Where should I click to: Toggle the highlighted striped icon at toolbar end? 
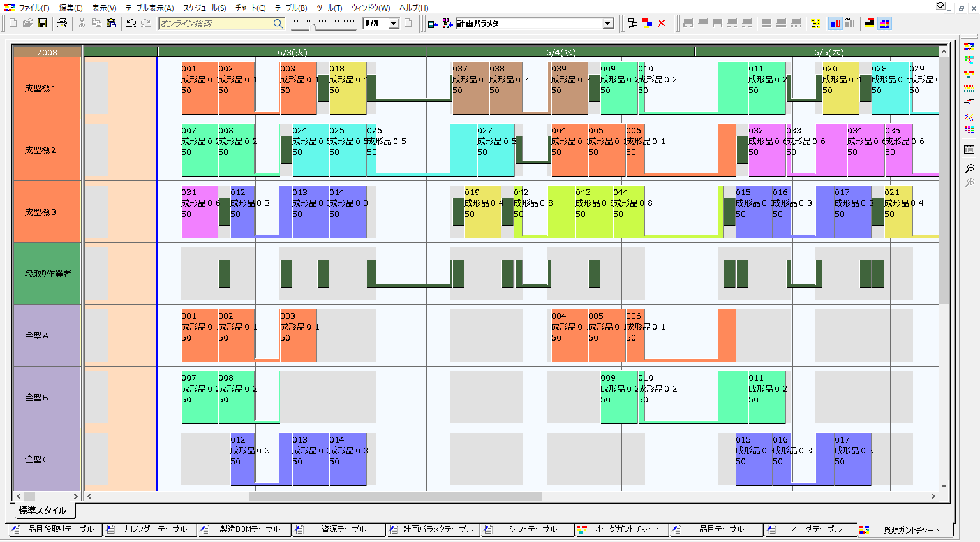[884, 24]
